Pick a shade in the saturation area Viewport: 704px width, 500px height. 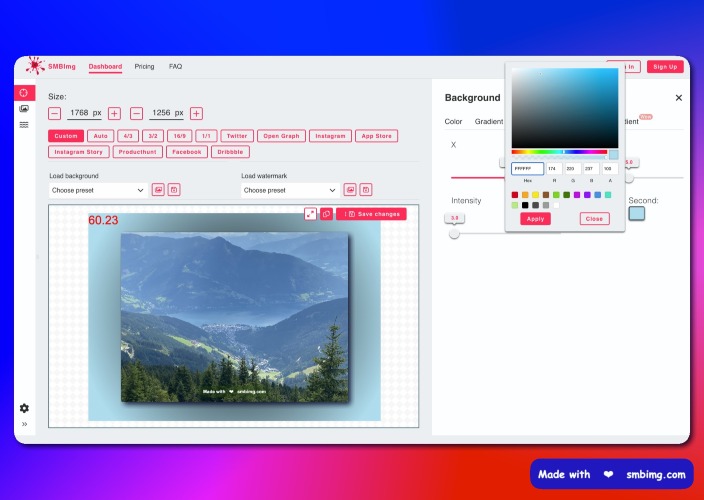tap(565, 108)
